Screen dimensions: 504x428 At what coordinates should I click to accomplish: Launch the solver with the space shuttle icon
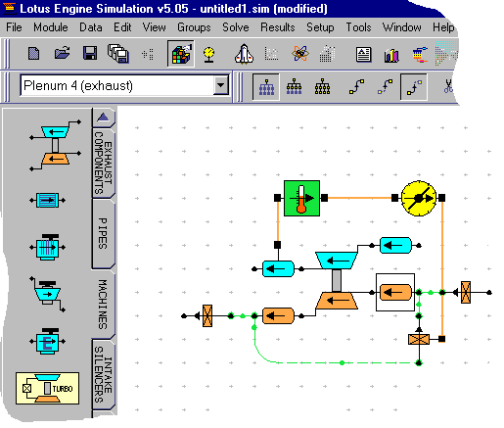click(244, 54)
